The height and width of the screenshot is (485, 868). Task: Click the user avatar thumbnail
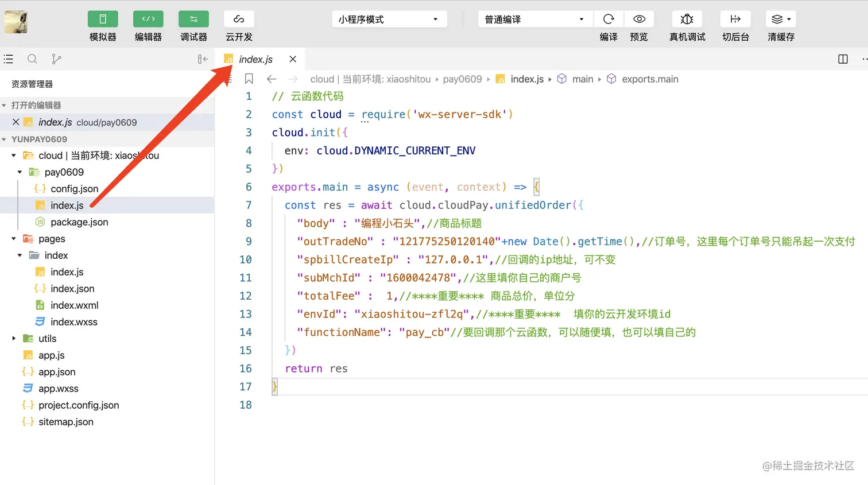tap(16, 22)
